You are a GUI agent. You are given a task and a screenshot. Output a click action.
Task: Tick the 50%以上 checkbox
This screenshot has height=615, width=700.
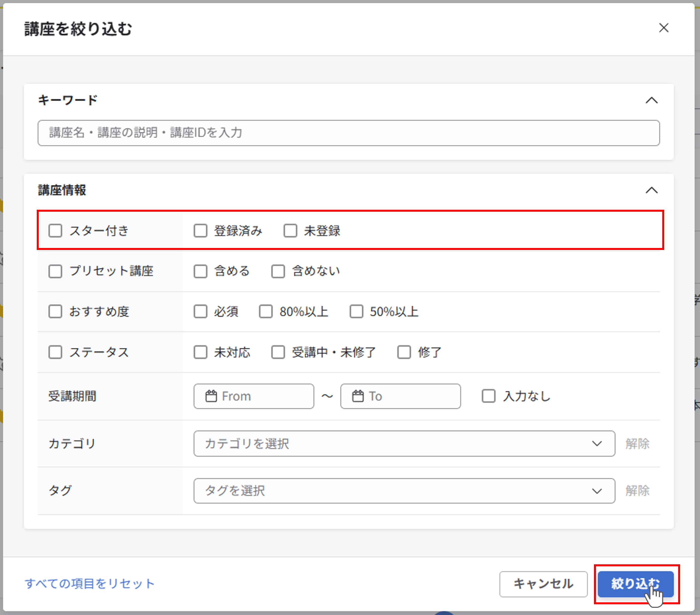(356, 312)
